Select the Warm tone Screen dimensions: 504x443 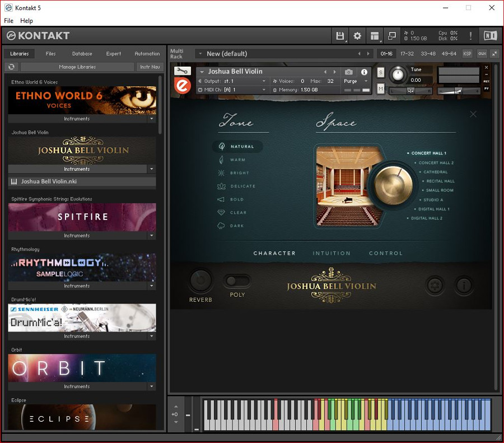tap(232, 160)
